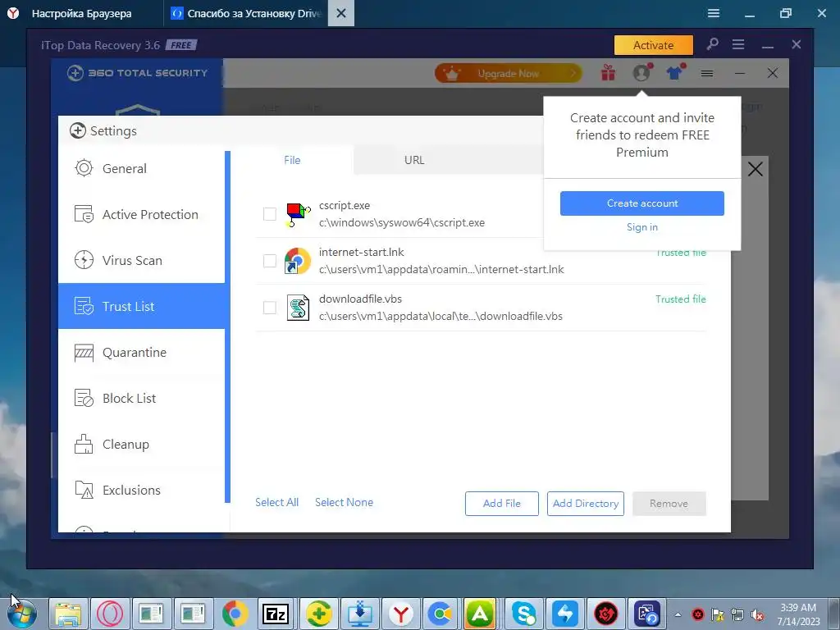Select the downloadfile.vbs file name text
Image resolution: width=840 pixels, height=630 pixels.
tap(360, 299)
